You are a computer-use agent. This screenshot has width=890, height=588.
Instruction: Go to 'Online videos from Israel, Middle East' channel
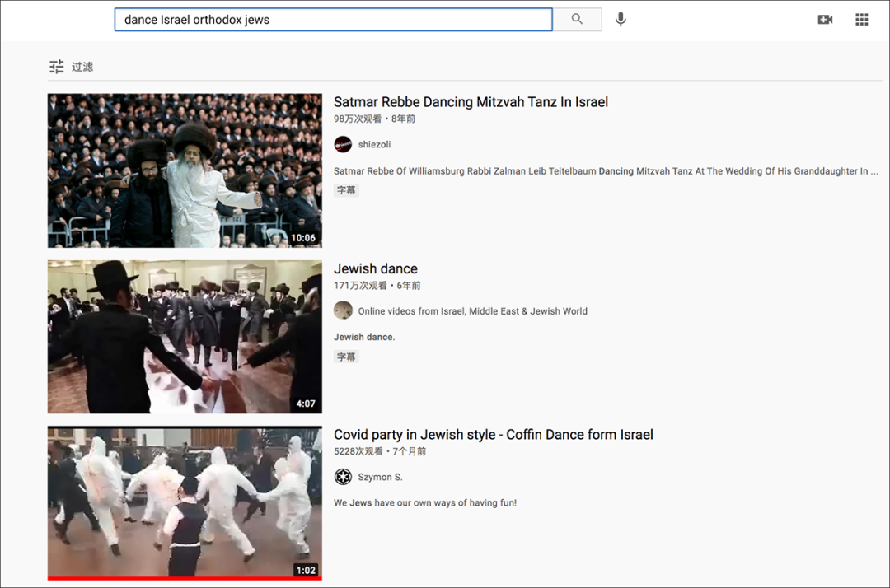(472, 311)
